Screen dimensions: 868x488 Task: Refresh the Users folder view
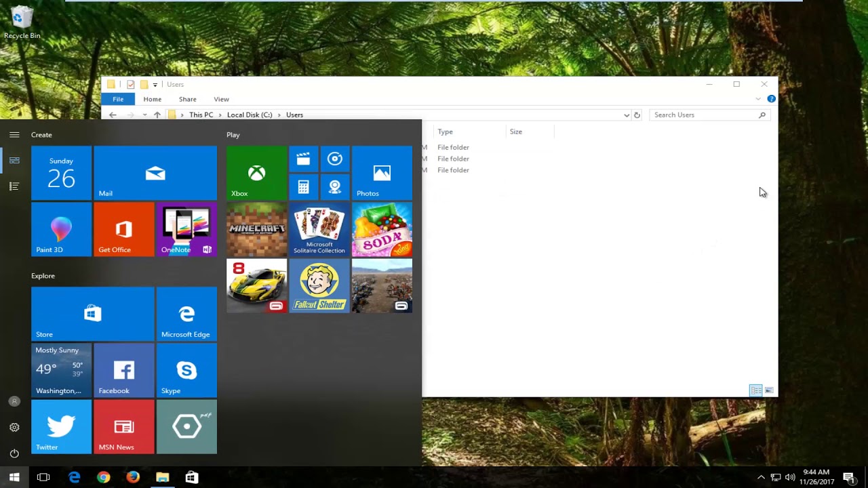(x=637, y=115)
